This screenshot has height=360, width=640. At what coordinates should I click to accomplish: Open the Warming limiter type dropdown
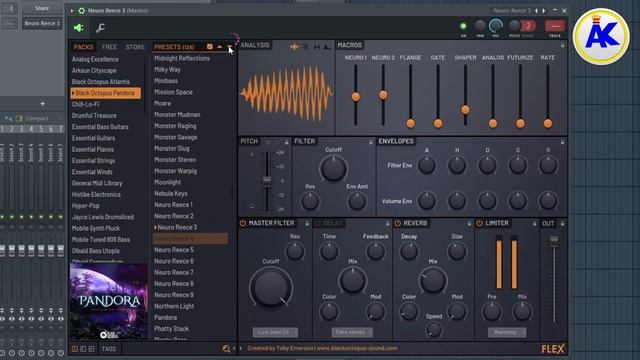[x=507, y=332]
